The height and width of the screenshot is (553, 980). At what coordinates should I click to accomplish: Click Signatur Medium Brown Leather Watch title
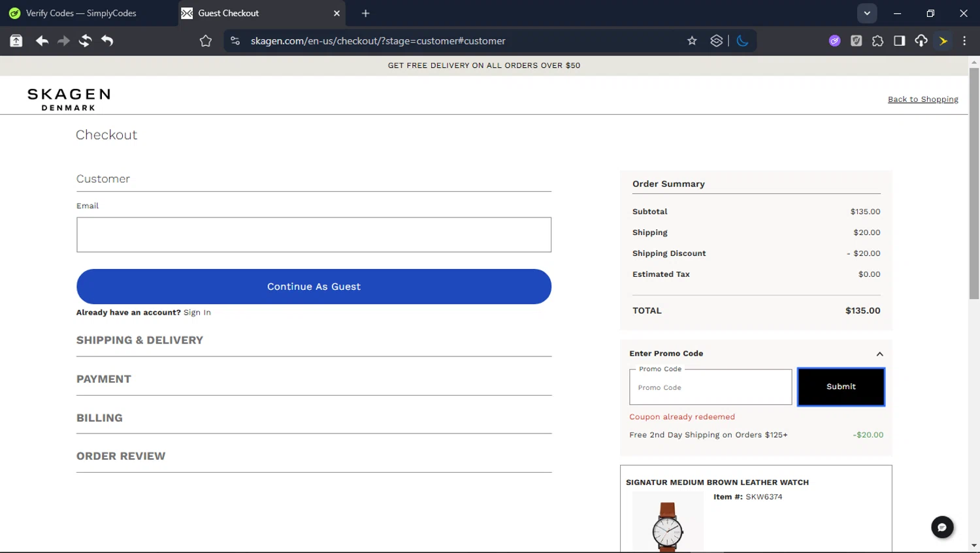(x=717, y=482)
